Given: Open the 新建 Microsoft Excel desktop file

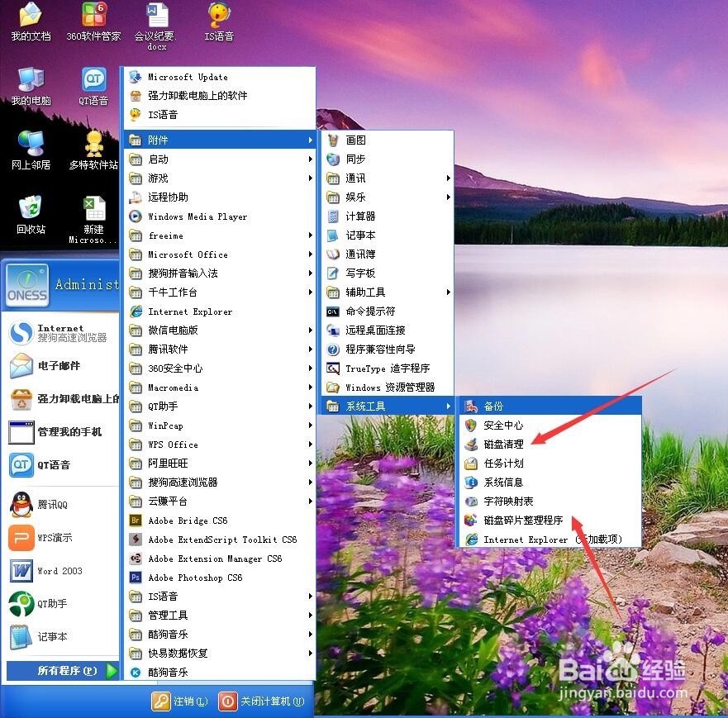Looking at the screenshot, I should click(93, 220).
